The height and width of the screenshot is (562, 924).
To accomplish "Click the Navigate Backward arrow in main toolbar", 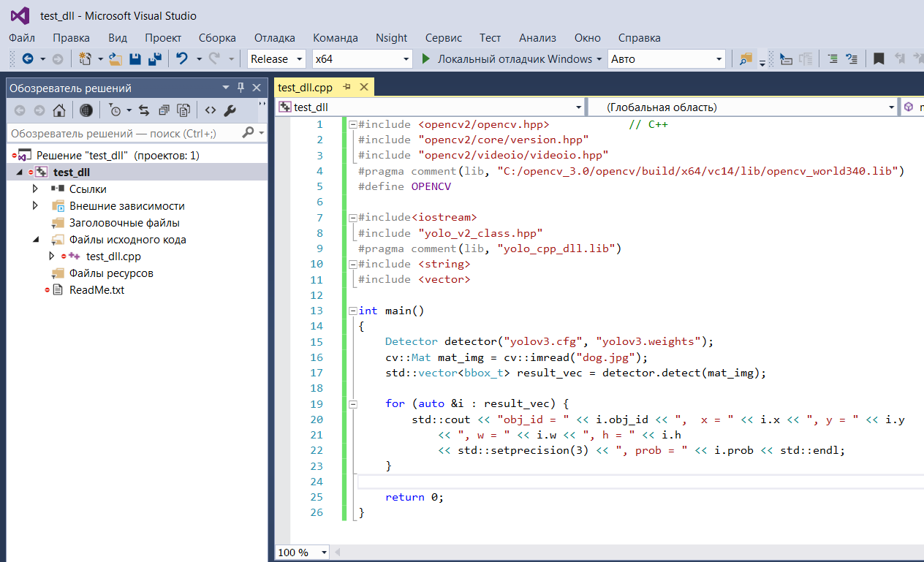I will click(28, 58).
